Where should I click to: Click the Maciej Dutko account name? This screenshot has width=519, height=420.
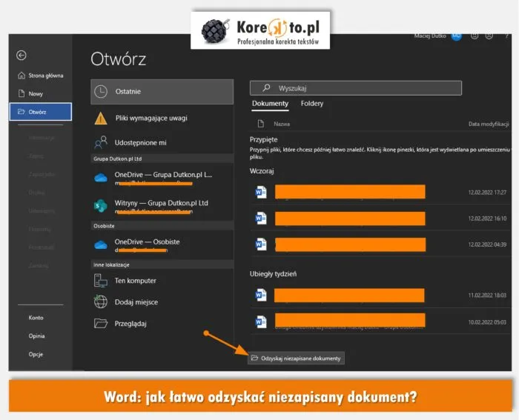pyautogui.click(x=430, y=36)
